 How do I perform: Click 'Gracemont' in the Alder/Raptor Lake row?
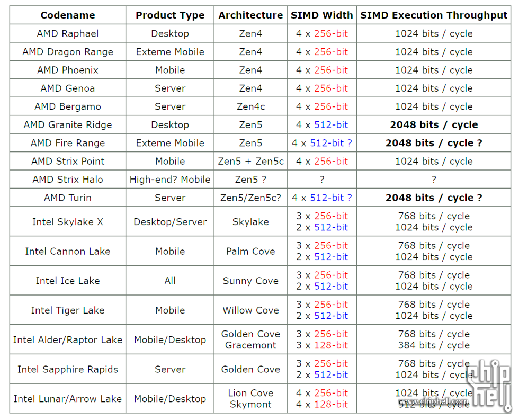pos(250,345)
